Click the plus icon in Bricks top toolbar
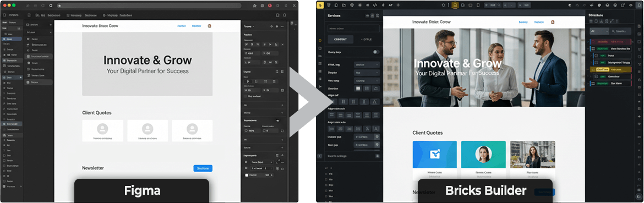The height and width of the screenshot is (203, 644). (398, 6)
